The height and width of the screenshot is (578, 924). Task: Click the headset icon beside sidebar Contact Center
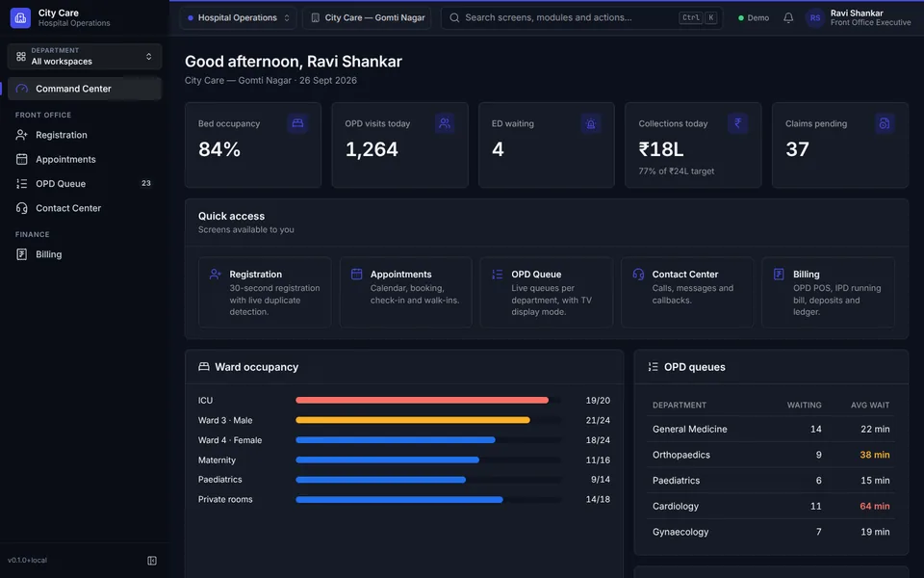[22, 208]
